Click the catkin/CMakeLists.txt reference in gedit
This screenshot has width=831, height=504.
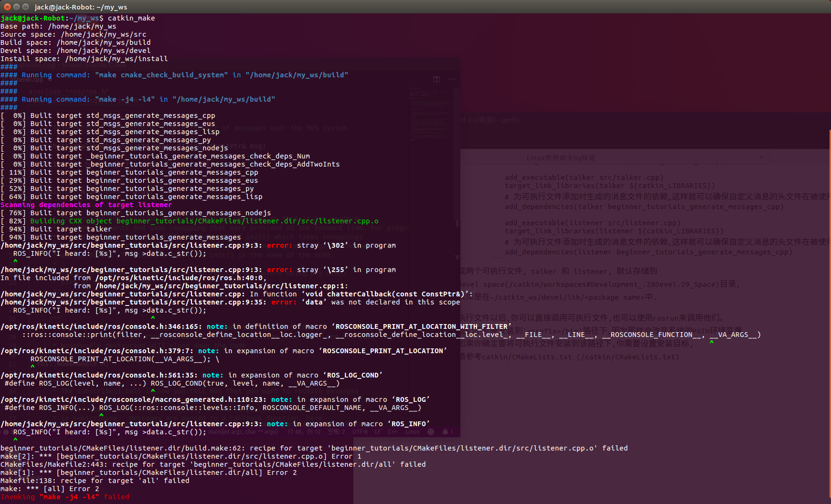(x=580, y=357)
